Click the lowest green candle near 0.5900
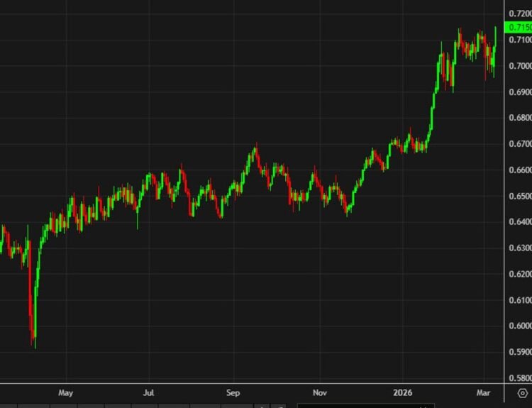The width and height of the screenshot is (532, 408). (35, 316)
